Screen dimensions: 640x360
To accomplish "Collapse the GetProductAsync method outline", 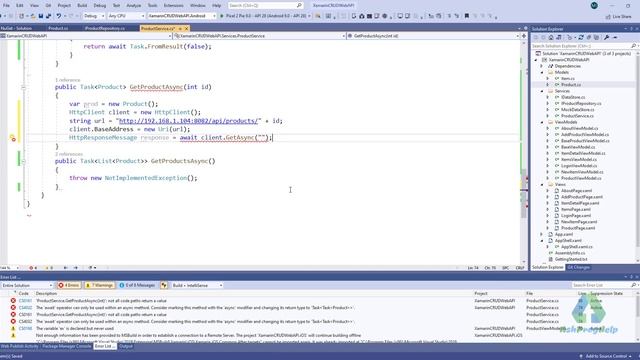I will 23,87.
